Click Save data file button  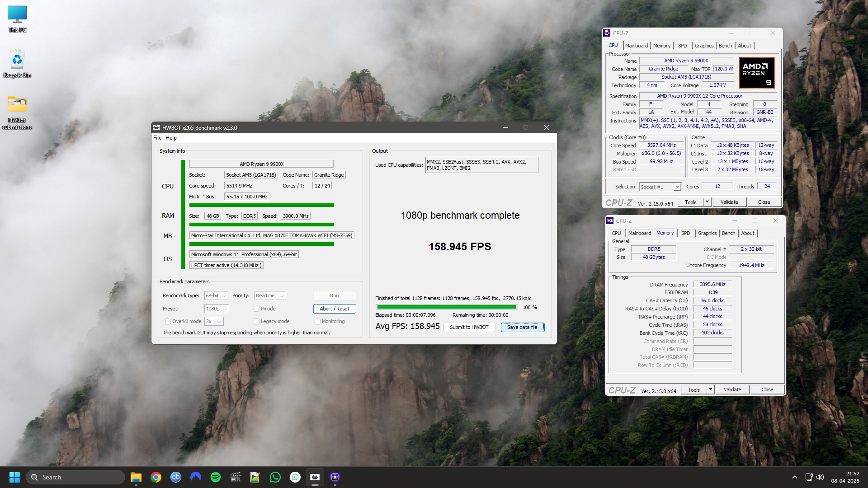[x=523, y=327]
